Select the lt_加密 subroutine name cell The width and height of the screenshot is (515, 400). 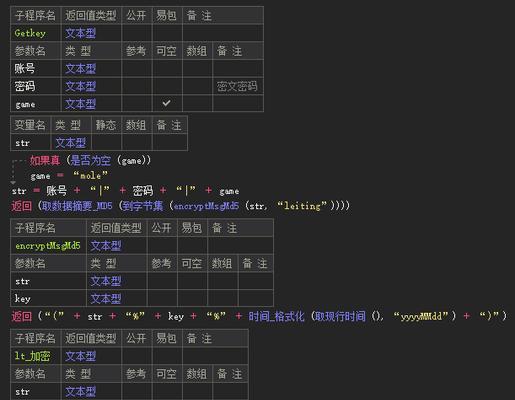coord(36,356)
